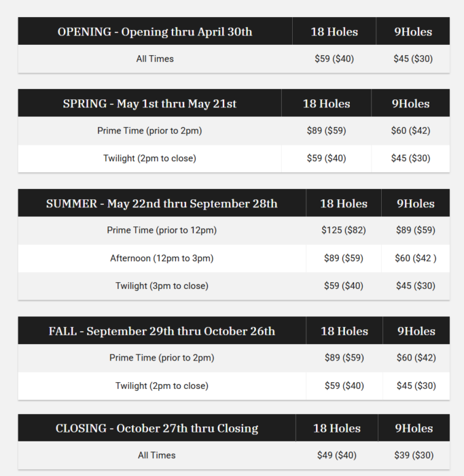The width and height of the screenshot is (464, 476).
Task: Select Spring Twilight 9-hole $45 ($30) price
Action: tap(410, 158)
